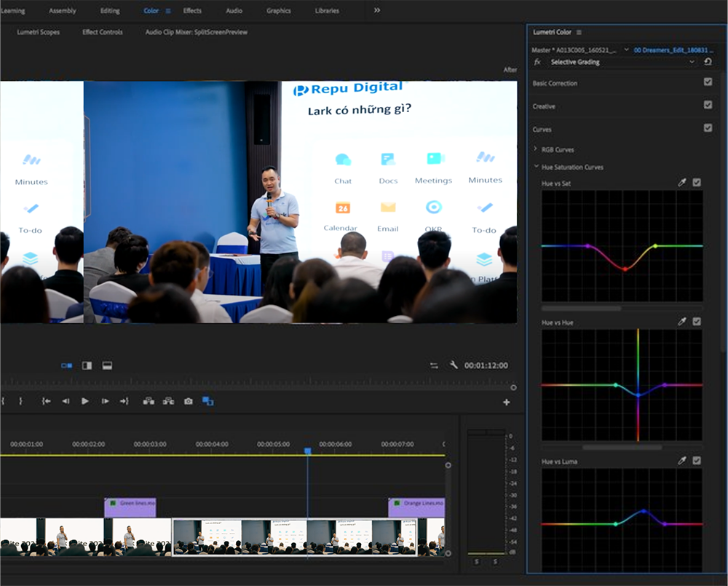Expand the RGB Curves section
The image size is (728, 586).
535,149
